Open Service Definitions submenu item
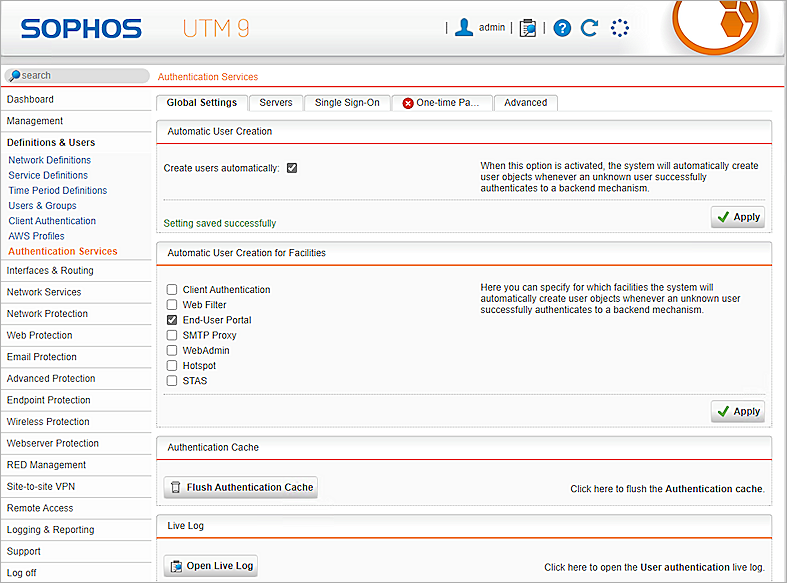This screenshot has height=583, width=787. coord(48,175)
